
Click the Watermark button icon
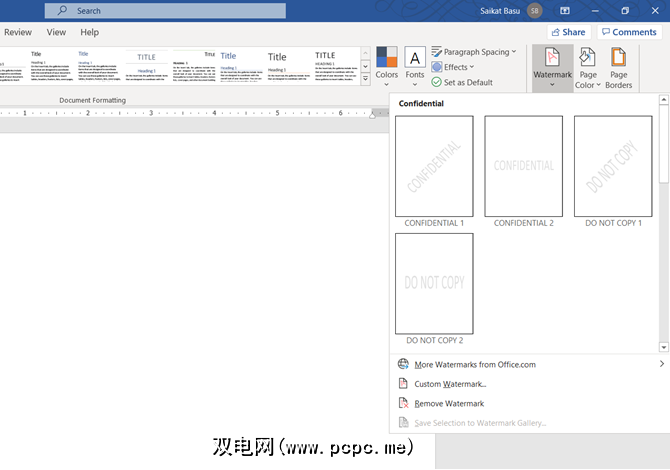point(552,57)
